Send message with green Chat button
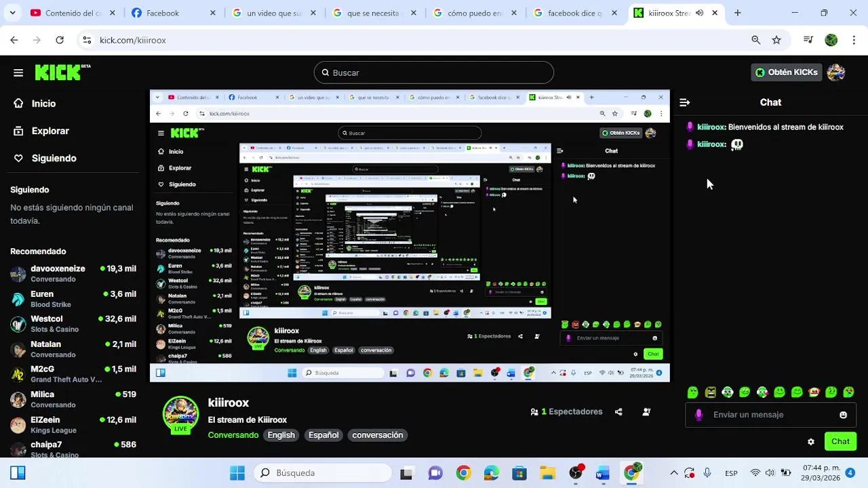868x488 pixels. click(x=840, y=442)
